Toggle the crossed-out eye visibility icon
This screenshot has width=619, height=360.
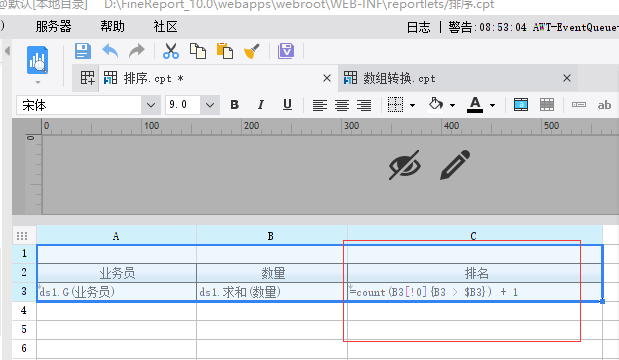405,165
